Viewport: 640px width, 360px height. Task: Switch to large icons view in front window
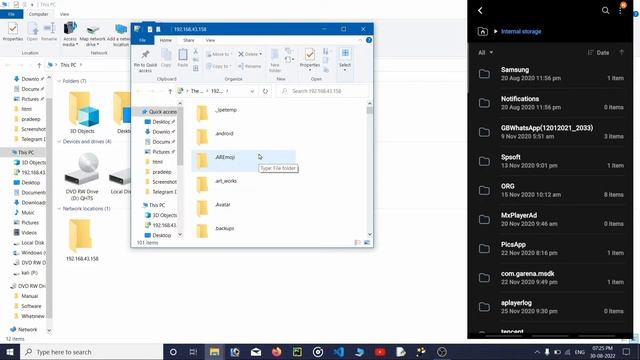(x=367, y=242)
